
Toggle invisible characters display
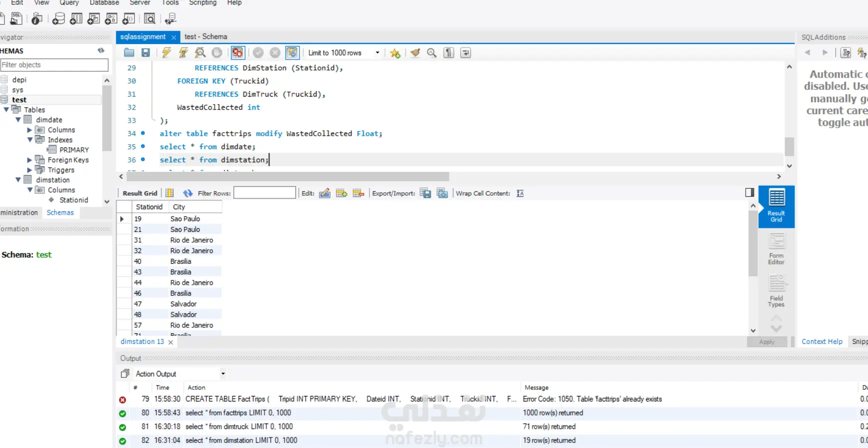click(x=449, y=53)
